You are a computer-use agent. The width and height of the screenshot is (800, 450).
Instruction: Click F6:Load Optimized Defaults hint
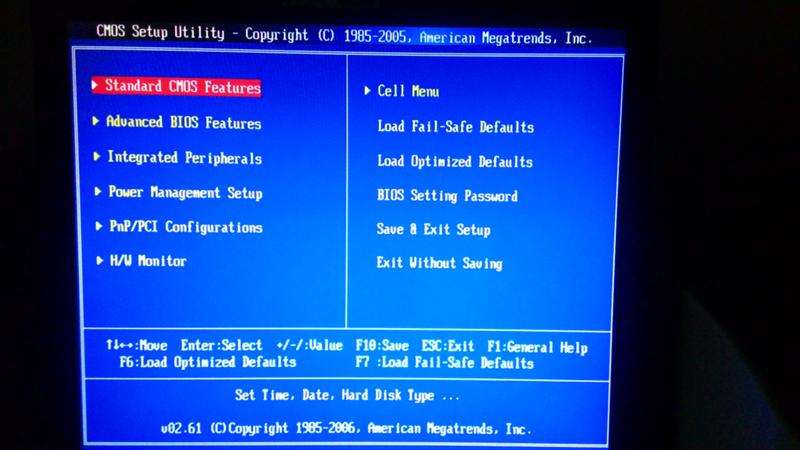(x=208, y=362)
